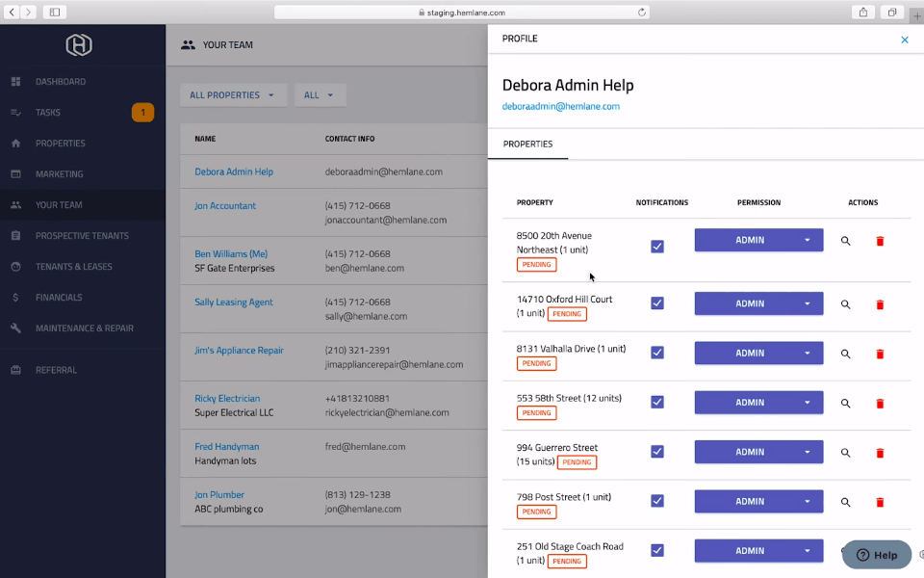Open Admin permission dropdown for 251 Old Stage Coach Road
The width and height of the screenshot is (924, 578).
pyautogui.click(x=758, y=550)
